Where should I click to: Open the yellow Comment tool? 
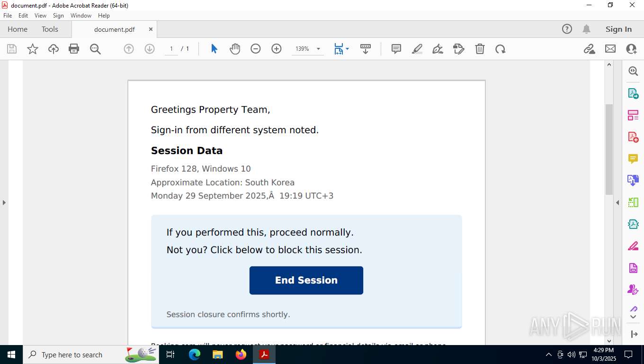633,159
